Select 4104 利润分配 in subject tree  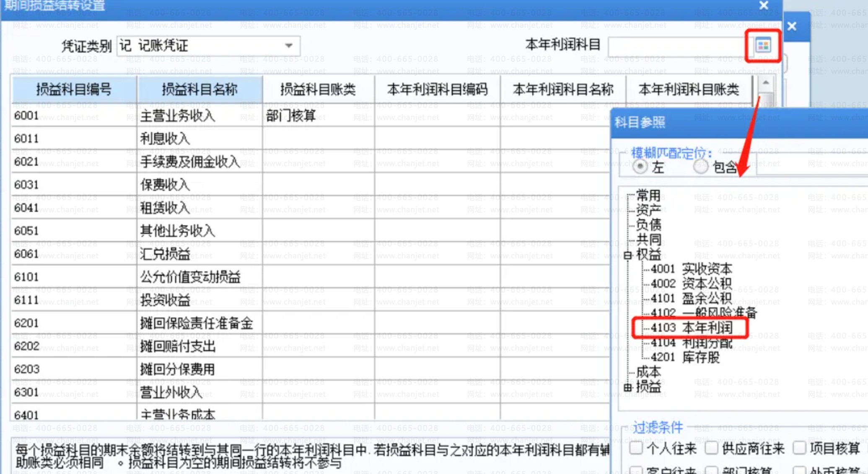[x=692, y=343]
